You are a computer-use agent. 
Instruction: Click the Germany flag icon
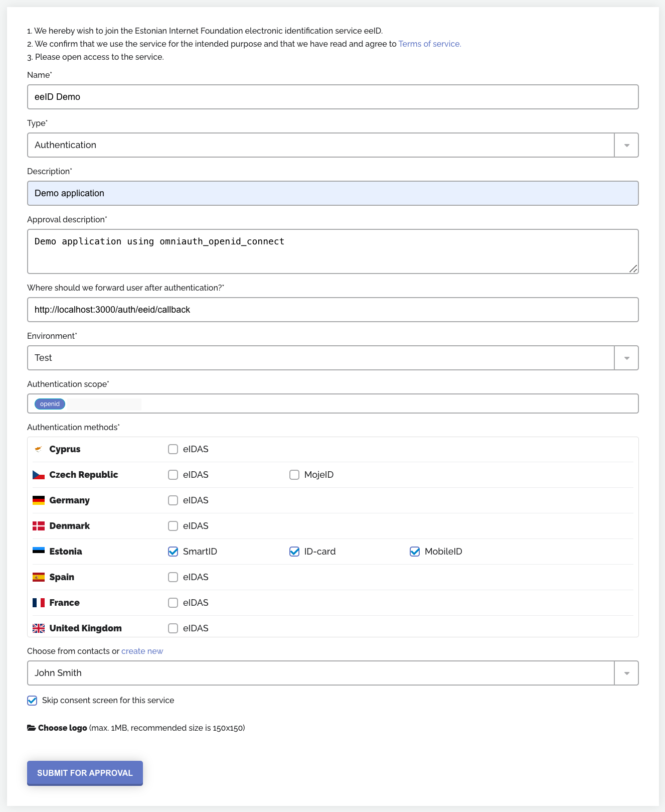39,500
